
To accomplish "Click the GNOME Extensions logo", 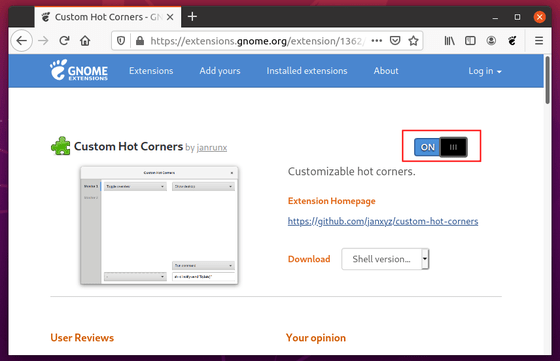I will 79,70.
